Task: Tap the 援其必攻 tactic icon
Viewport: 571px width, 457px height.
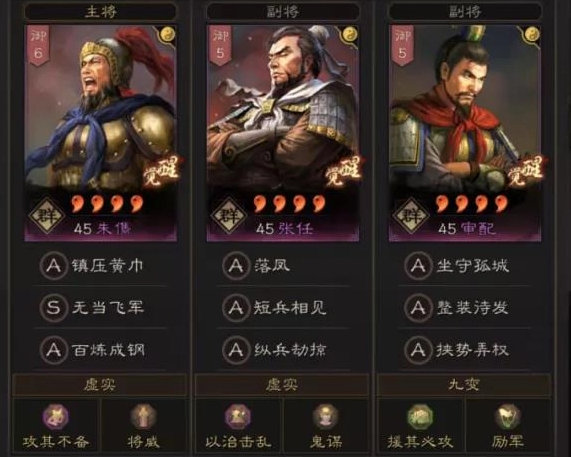Action: click(420, 416)
